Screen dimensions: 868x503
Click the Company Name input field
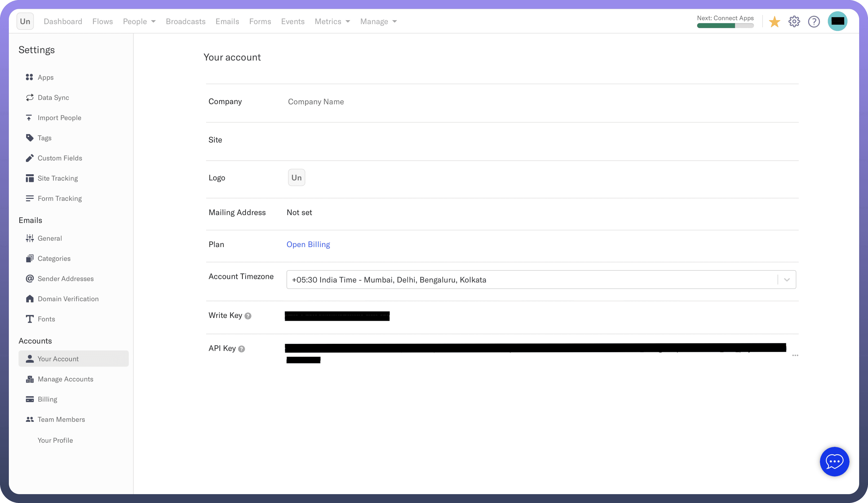pyautogui.click(x=316, y=102)
